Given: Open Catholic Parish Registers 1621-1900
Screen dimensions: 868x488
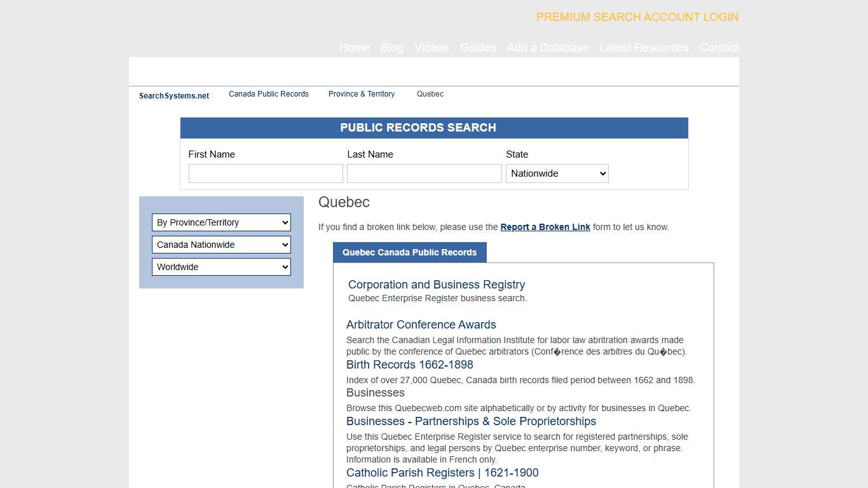Looking at the screenshot, I should coord(442,473).
